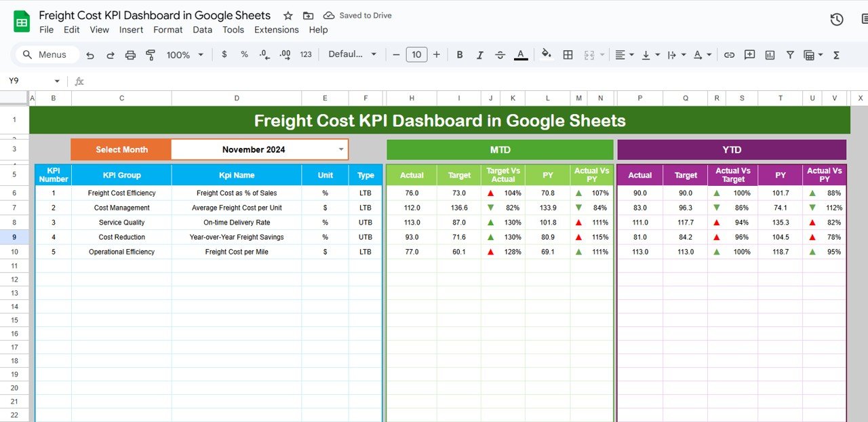Viewport: 868px width, 422px height.
Task: Insert a comment
Action: click(749, 54)
